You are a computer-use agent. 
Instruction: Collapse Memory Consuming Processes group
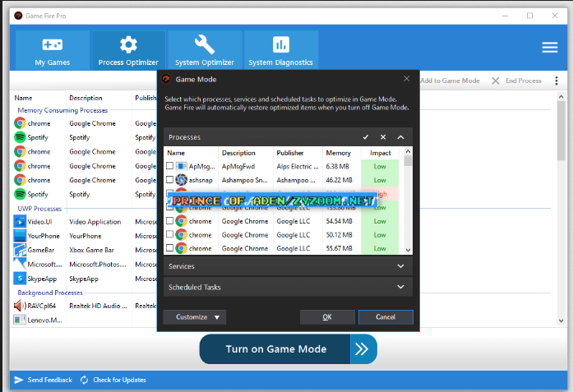62,110
